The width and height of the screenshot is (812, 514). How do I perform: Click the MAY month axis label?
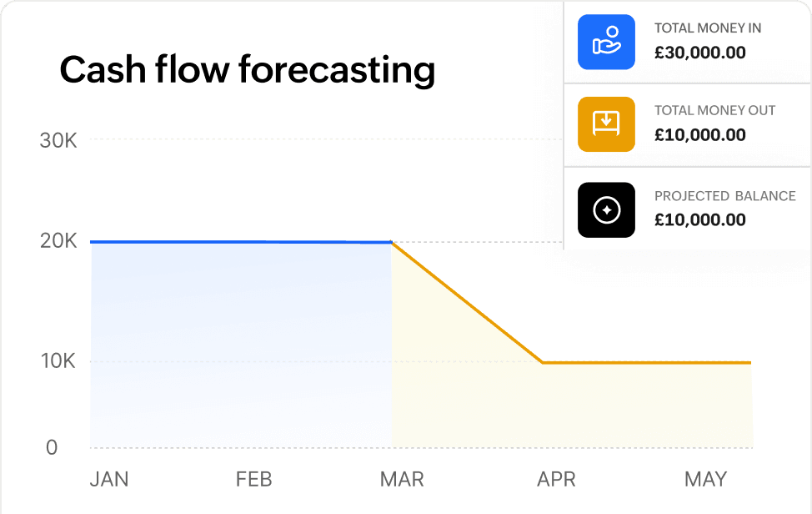(705, 479)
